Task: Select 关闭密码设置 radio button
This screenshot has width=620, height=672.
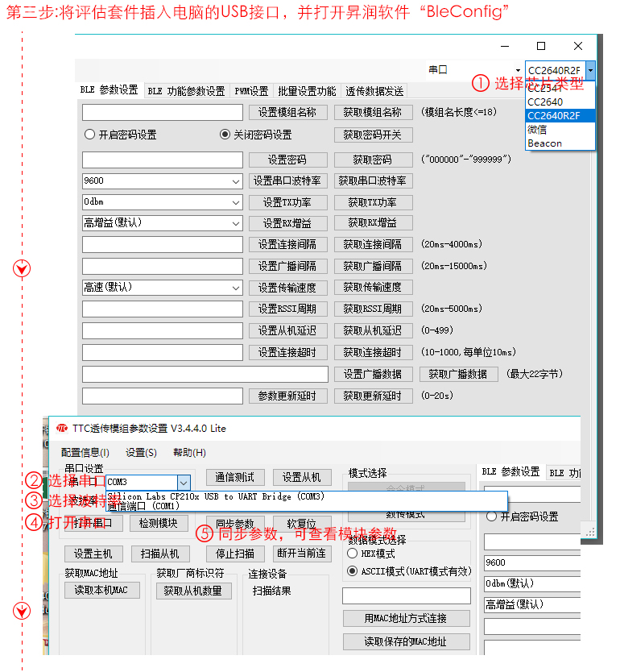Action: (225, 135)
